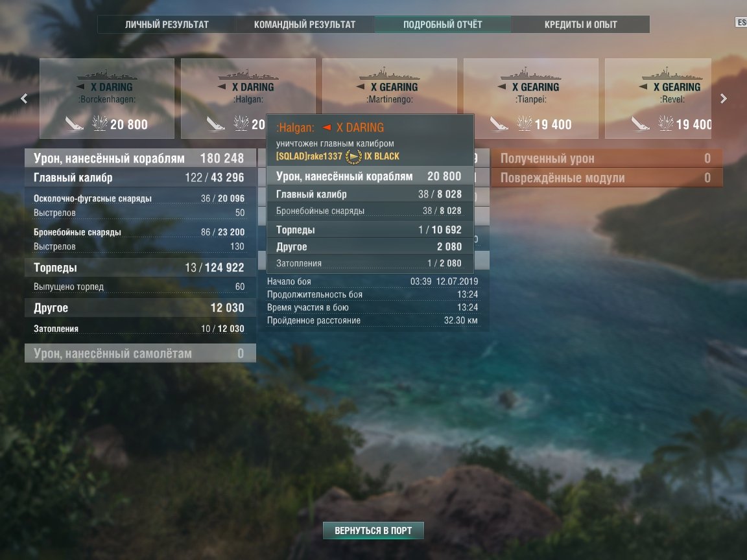This screenshot has height=560, width=747.
Task: Click sunk ship icon on Tianpei card
Action: pyautogui.click(x=498, y=124)
